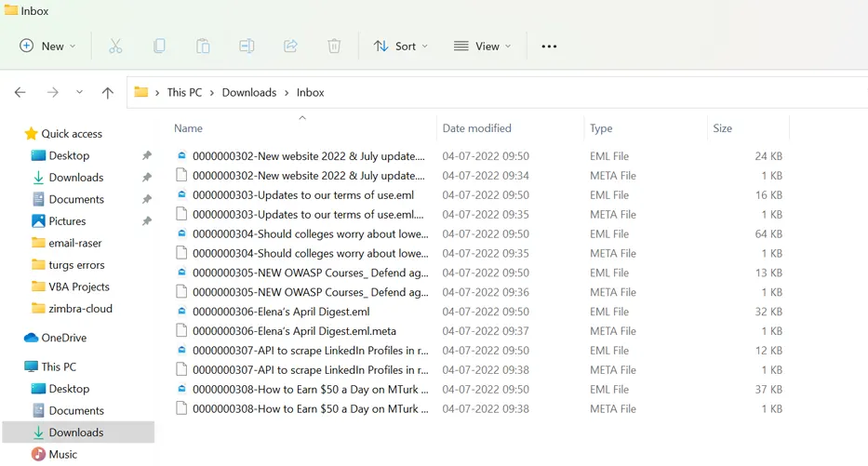Select 0000000307 API scrape LinkedIn META file
The height and width of the screenshot is (466, 868).
tap(311, 369)
